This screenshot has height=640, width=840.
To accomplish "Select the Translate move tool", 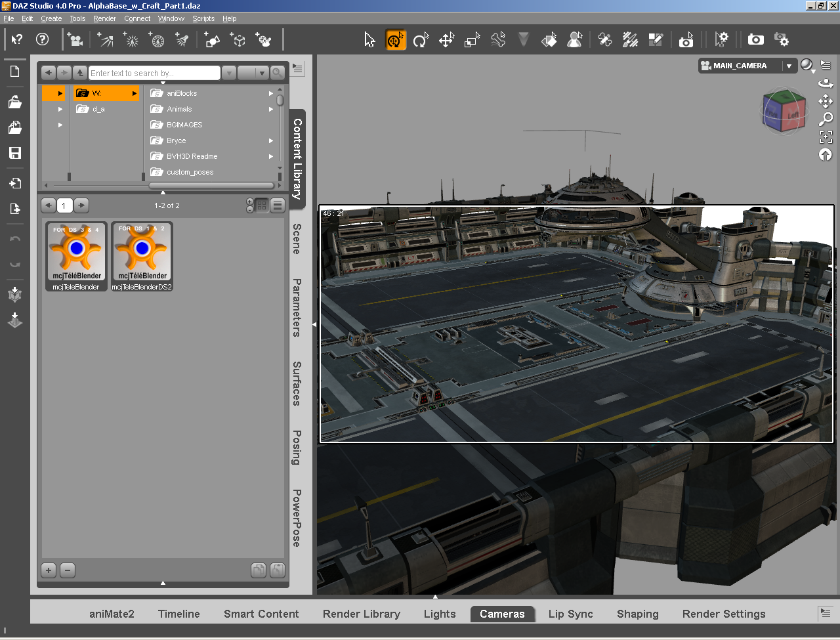I will (x=447, y=40).
